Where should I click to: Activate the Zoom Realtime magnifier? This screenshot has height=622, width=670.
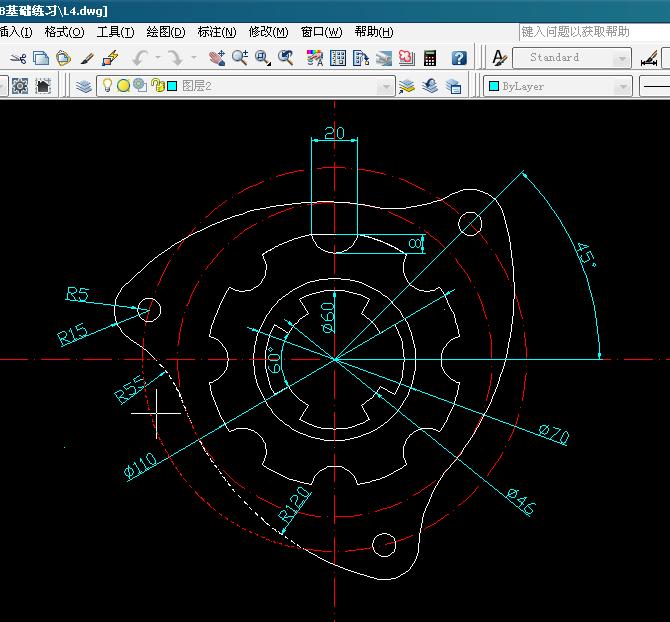coord(240,58)
